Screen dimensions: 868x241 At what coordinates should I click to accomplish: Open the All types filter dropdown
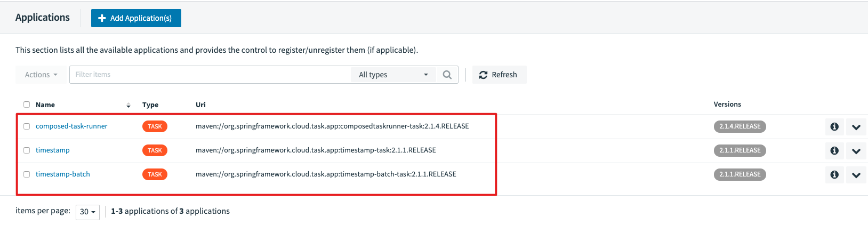point(393,75)
